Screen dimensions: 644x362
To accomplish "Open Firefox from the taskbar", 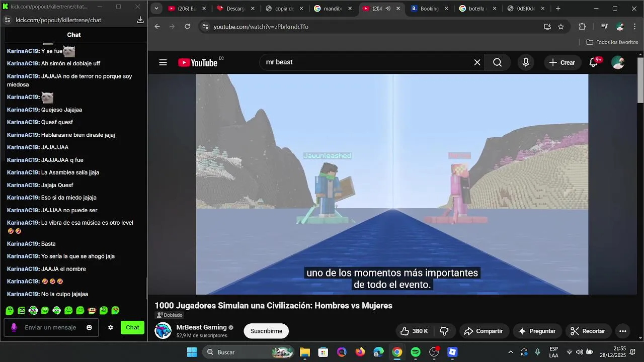I will [x=360, y=352].
